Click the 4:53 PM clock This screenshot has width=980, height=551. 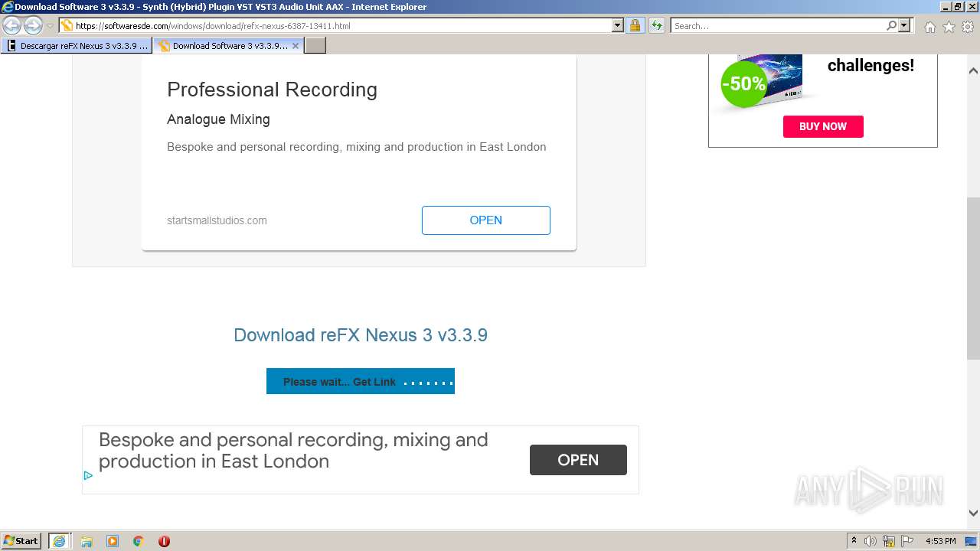940,541
